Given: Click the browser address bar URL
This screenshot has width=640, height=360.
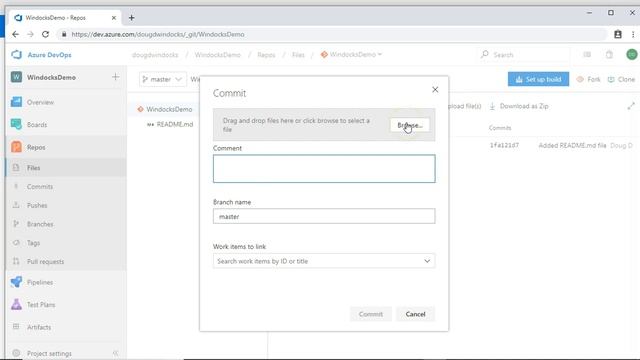Looking at the screenshot, I should point(158,34).
